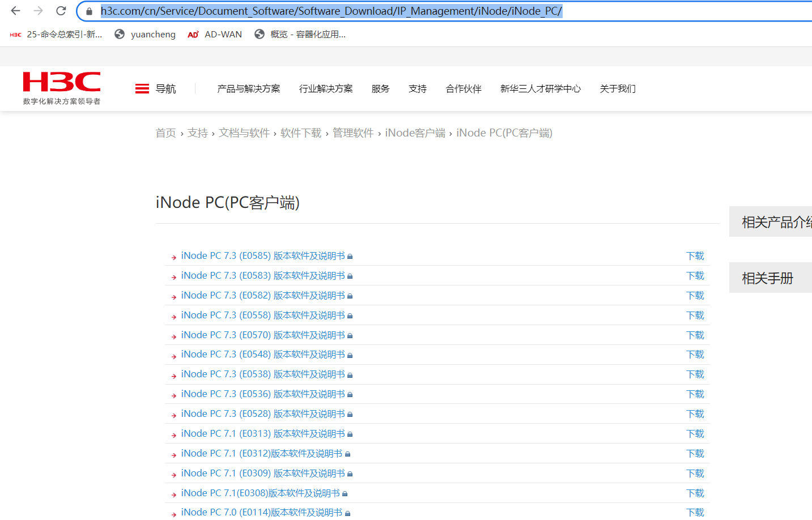Viewport: 812px width, 520px height.
Task: Open iNode PC 7.3 (E0585) software page
Action: coord(263,256)
